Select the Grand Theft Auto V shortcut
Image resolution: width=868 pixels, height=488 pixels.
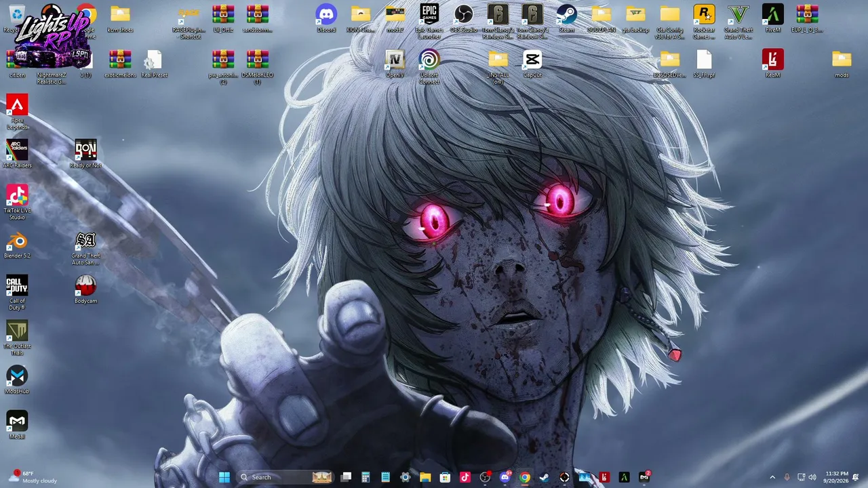[738, 22]
